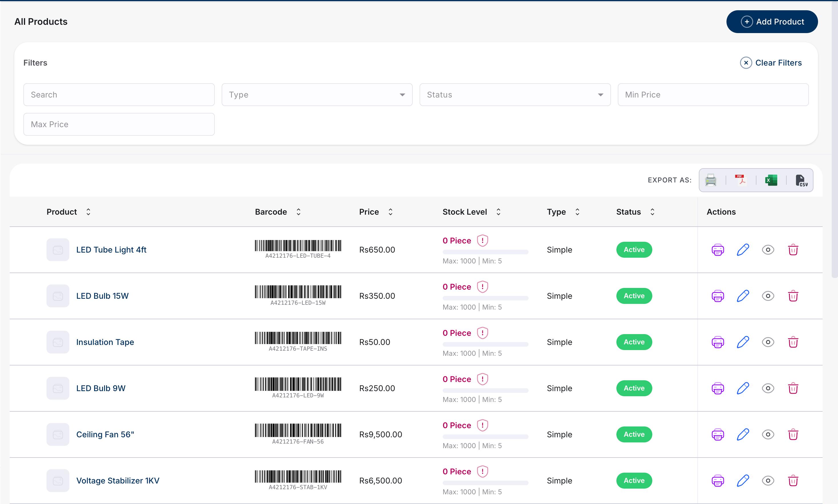Click price Rs6,500.00

380,481
